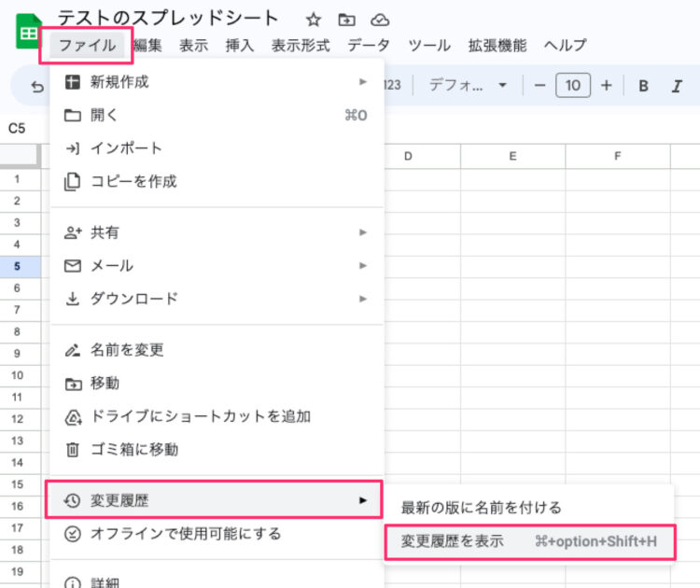Toggle italic with the I button
This screenshot has height=588, width=700.
point(677,86)
